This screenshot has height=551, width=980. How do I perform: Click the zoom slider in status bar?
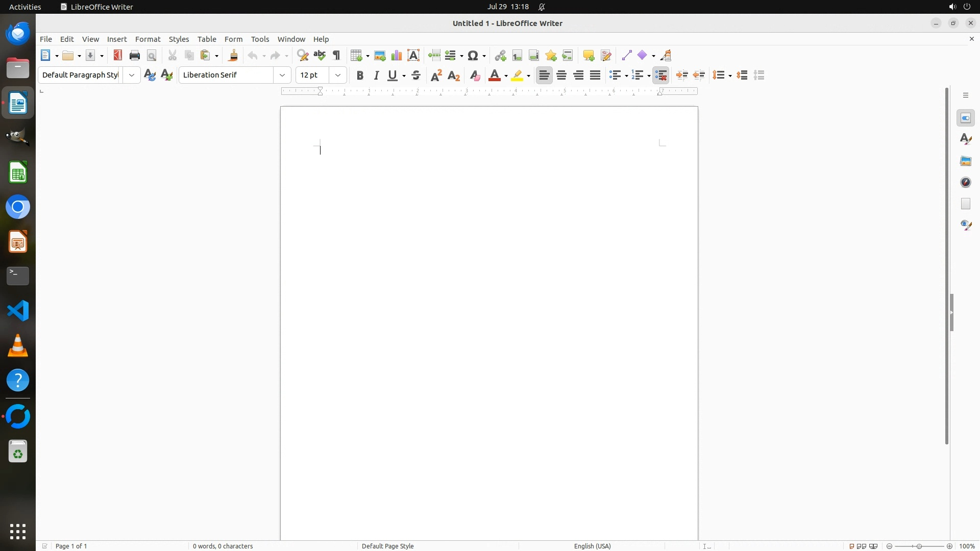click(x=919, y=546)
